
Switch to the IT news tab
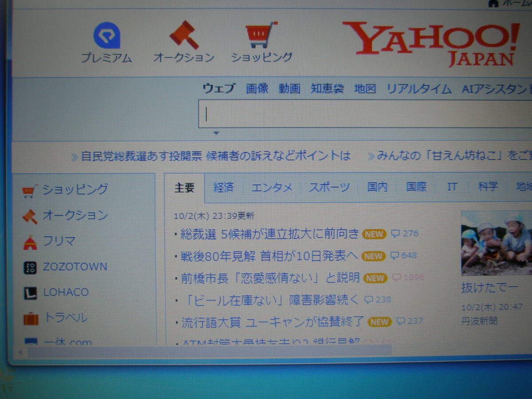(452, 187)
